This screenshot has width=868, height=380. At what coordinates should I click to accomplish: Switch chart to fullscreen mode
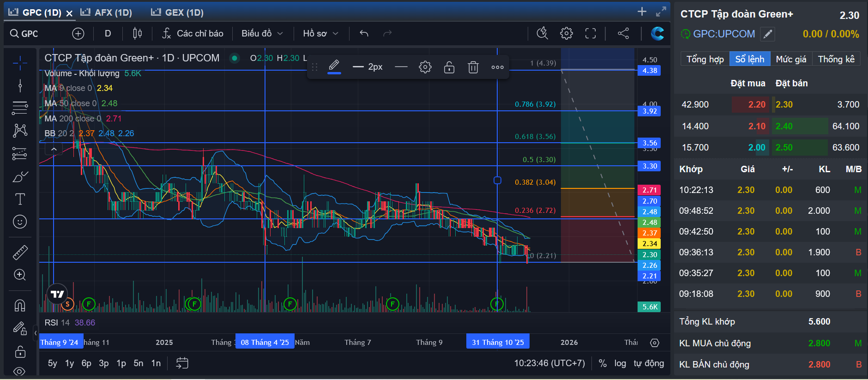591,33
